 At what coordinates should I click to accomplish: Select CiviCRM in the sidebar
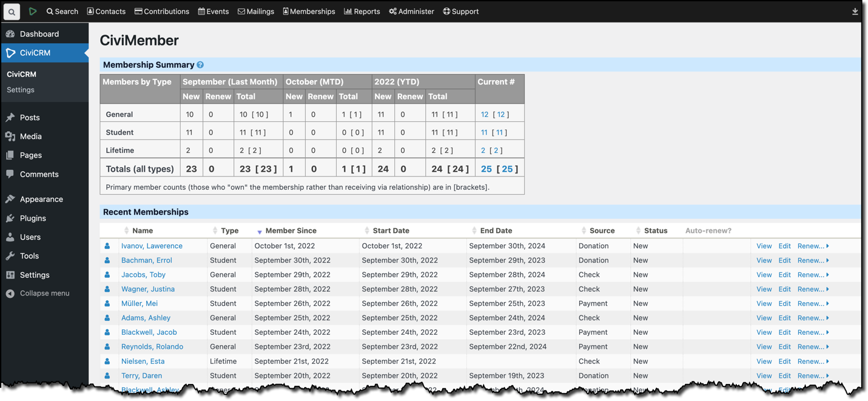point(44,53)
